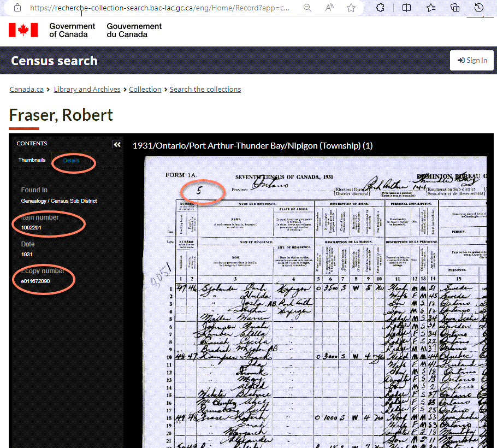Image resolution: width=497 pixels, height=448 pixels.
Task: Click the Sign In button
Action: click(471, 60)
